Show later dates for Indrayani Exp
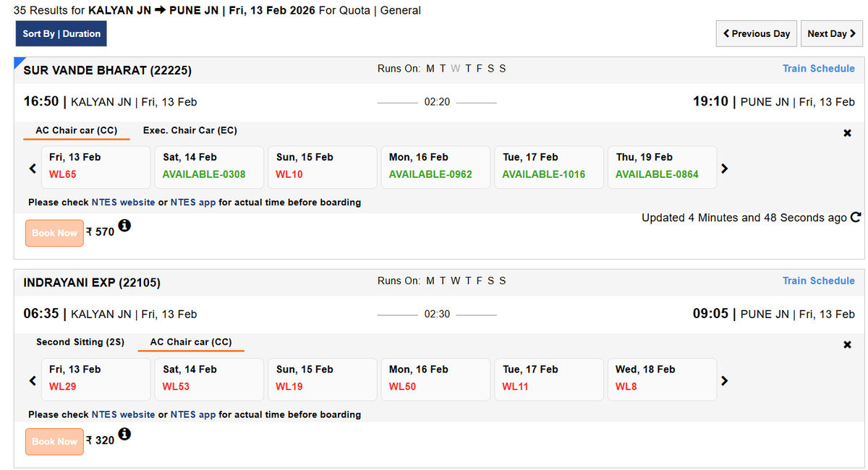This screenshot has height=470, width=868. coord(724,380)
